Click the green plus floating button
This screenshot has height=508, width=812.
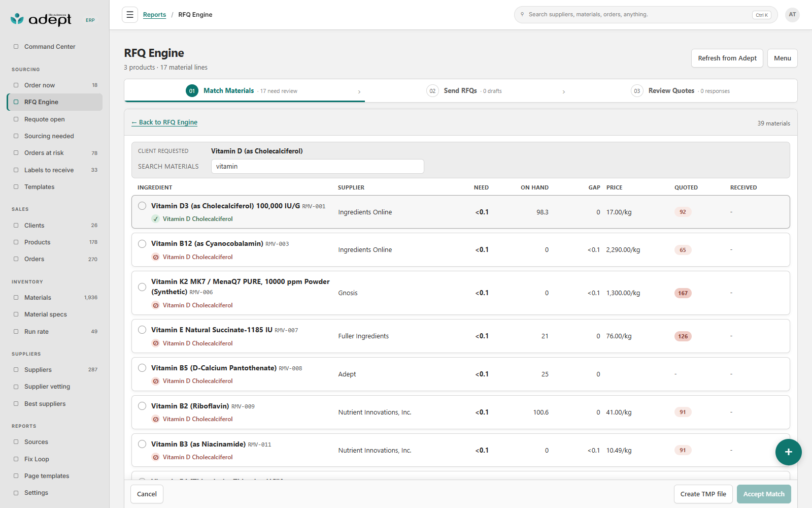pos(788,452)
